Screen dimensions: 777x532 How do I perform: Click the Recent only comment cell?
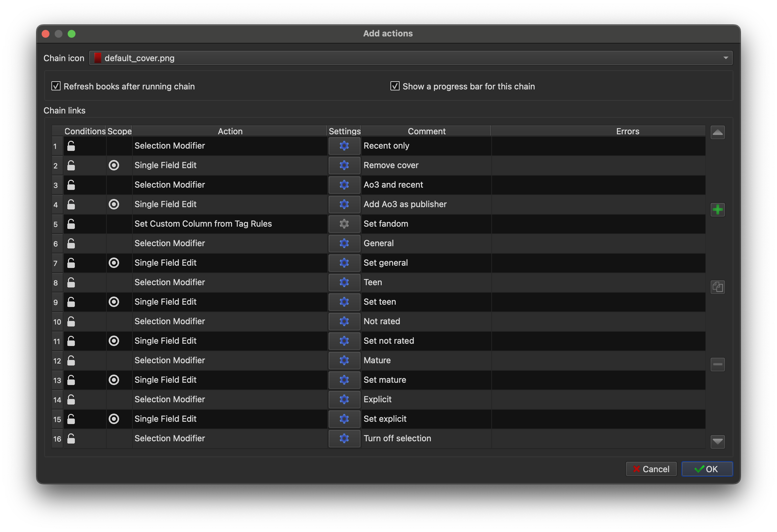click(x=426, y=146)
